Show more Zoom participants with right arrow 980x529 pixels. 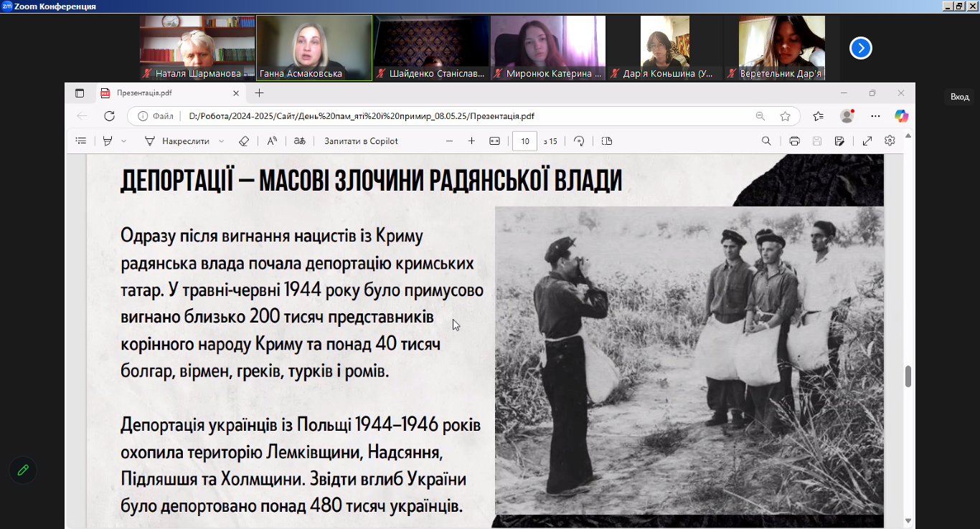click(861, 48)
